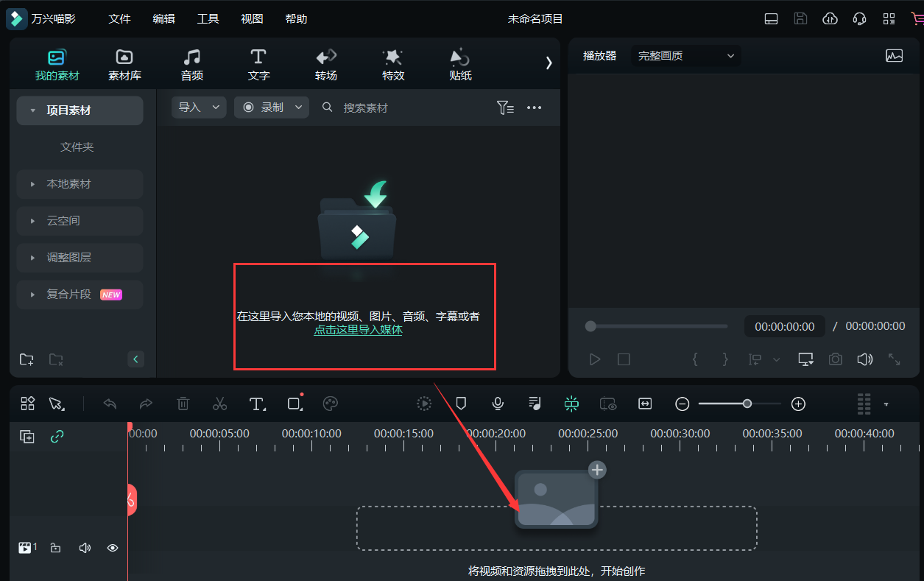Open the filter and sort icon in media panel
This screenshot has width=924, height=581.
pyautogui.click(x=505, y=108)
